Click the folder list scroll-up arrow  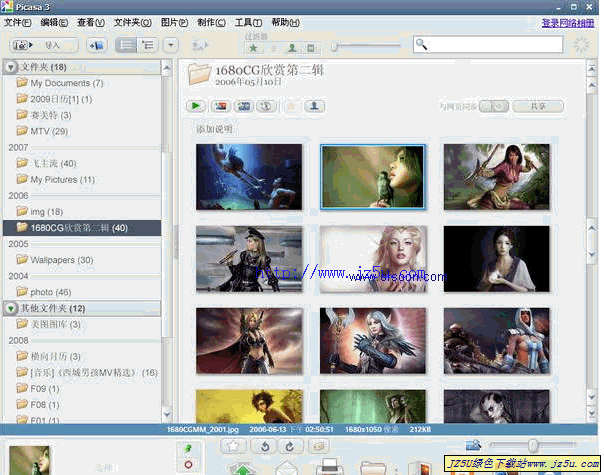[167, 69]
